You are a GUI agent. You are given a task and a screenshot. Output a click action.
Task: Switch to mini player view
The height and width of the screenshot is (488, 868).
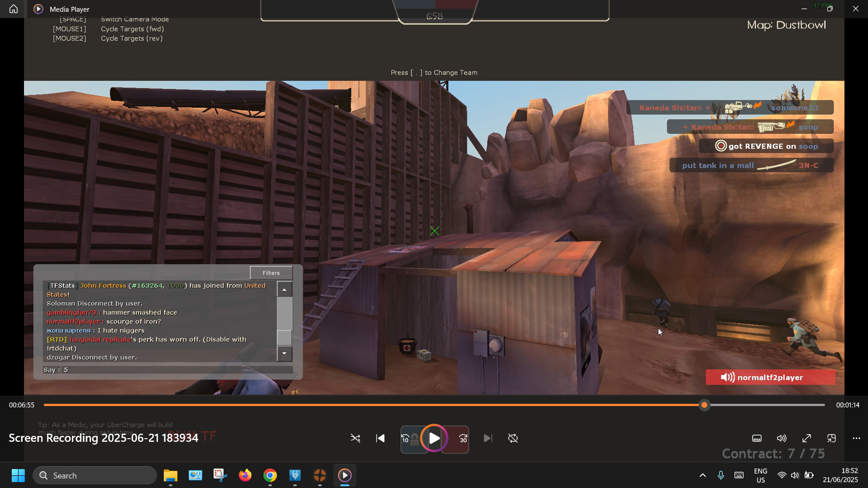[831, 438]
